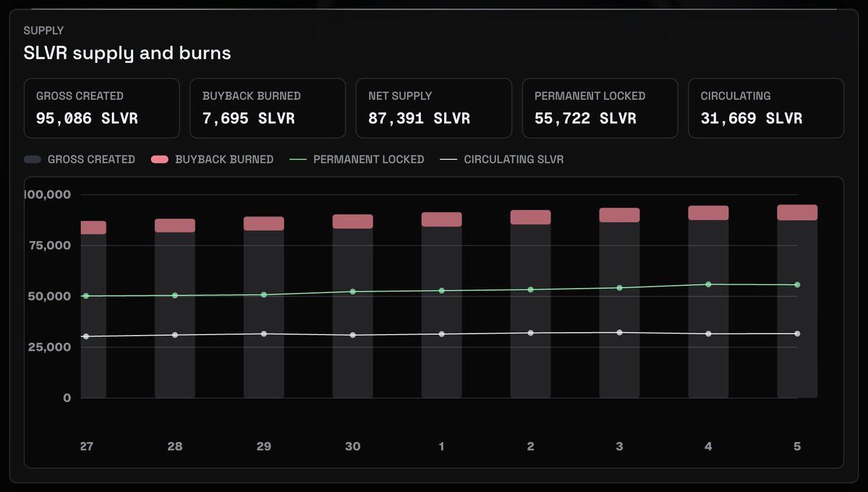
Task: Click the bar for day 29
Action: [x=264, y=307]
